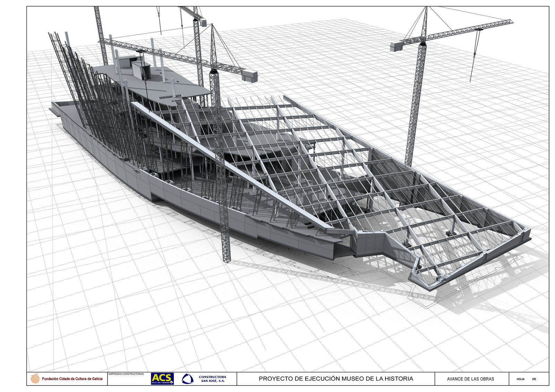Screen dimensions: 555x392
Task: Click the 'PROYECTO DE EJECUCIÓN MUSEO DE LA HISTORIA' title
Action: [336, 379]
